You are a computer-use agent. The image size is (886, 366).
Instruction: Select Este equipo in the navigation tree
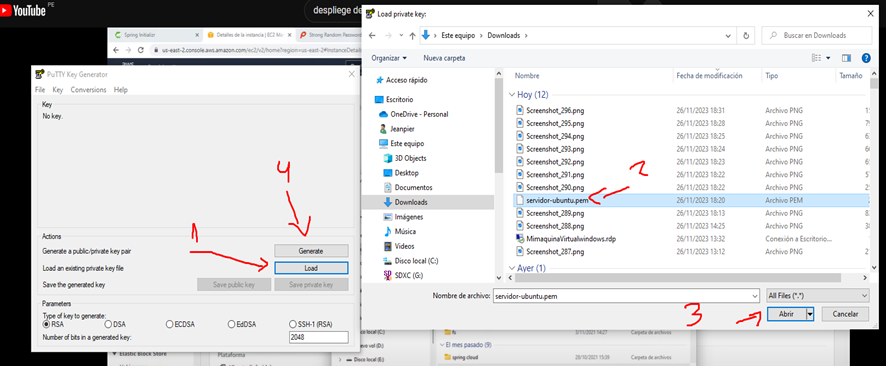(401, 143)
